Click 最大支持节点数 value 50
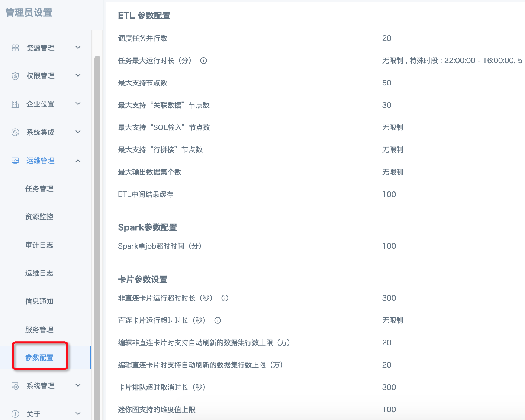The image size is (525, 420). click(x=387, y=83)
